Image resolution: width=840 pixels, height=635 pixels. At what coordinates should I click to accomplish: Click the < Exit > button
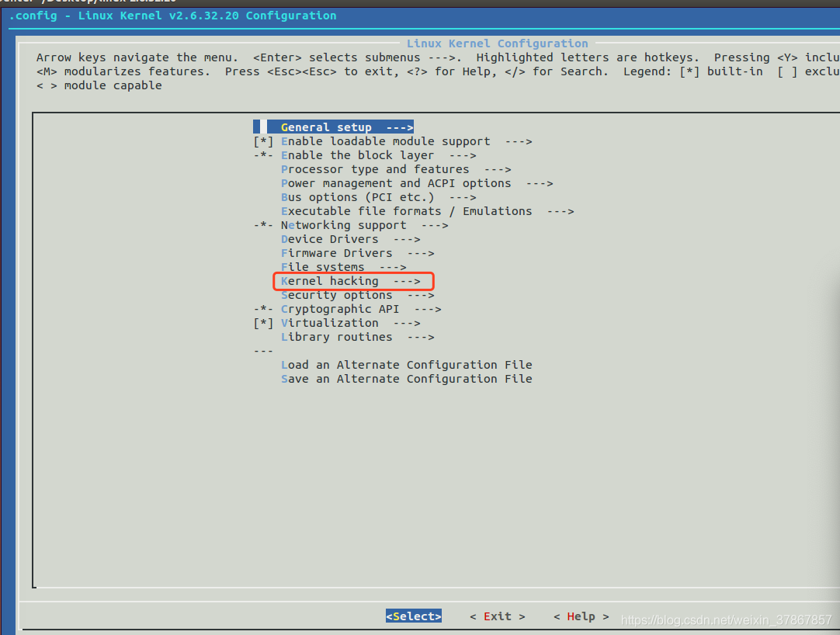point(498,616)
